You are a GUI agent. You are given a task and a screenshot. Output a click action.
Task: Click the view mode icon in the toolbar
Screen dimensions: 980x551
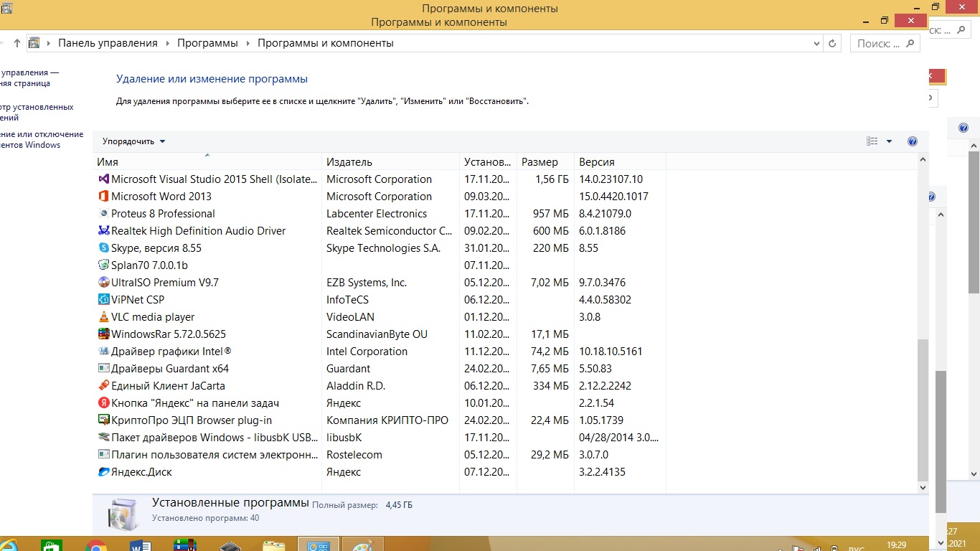[872, 141]
